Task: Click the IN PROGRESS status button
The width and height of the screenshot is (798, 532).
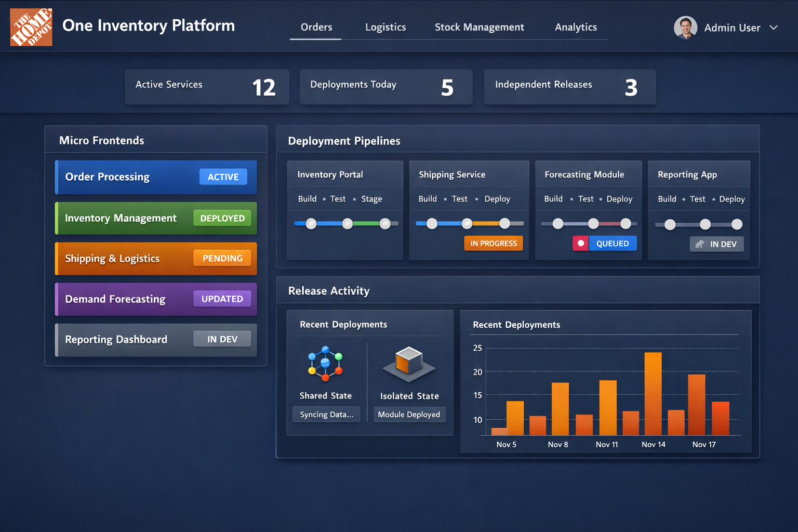Action: pyautogui.click(x=494, y=243)
